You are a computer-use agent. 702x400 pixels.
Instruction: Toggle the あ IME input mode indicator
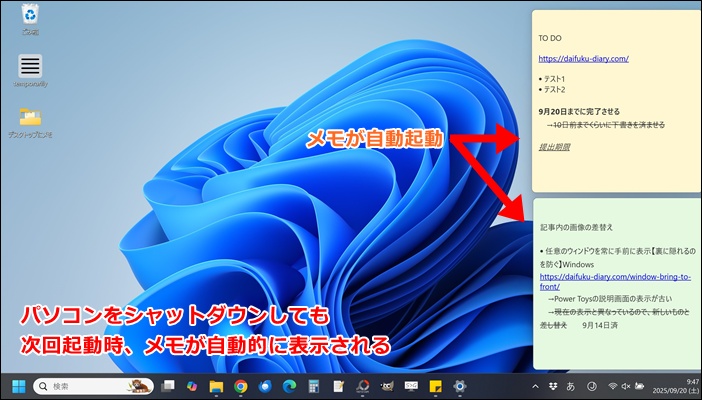(571, 386)
